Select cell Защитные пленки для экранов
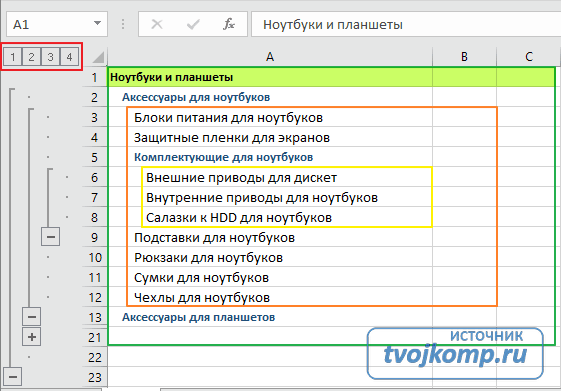The width and height of the screenshot is (561, 391). (x=270, y=137)
